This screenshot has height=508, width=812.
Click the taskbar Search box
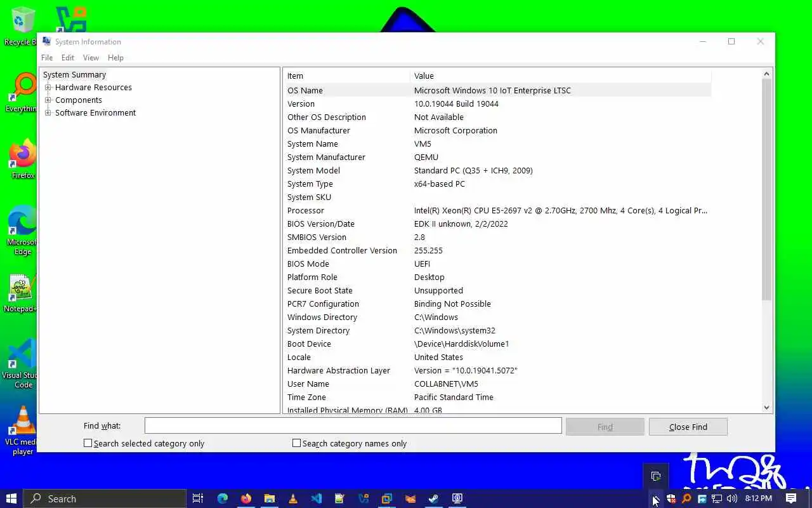105,498
